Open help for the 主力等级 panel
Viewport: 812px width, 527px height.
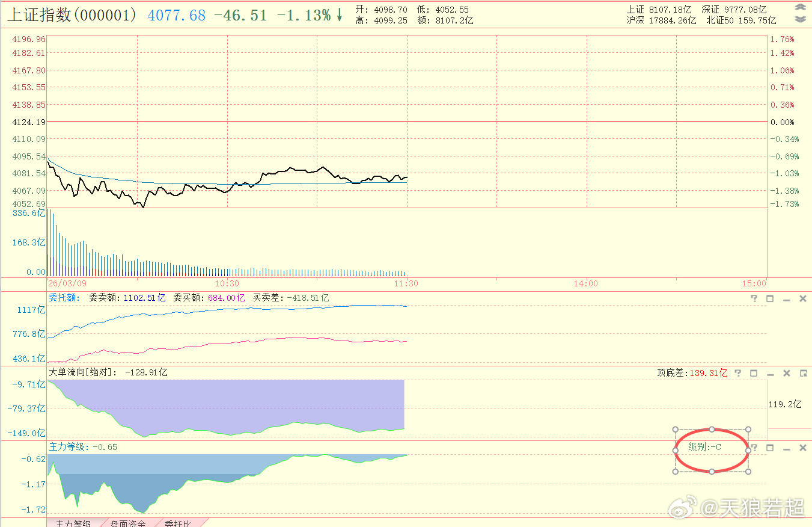[755, 448]
